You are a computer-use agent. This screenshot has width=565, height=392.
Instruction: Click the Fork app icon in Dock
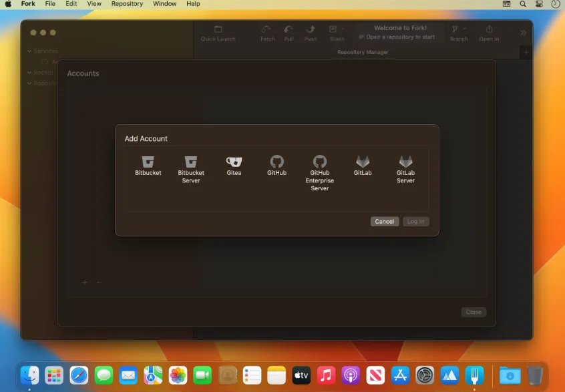click(x=474, y=375)
